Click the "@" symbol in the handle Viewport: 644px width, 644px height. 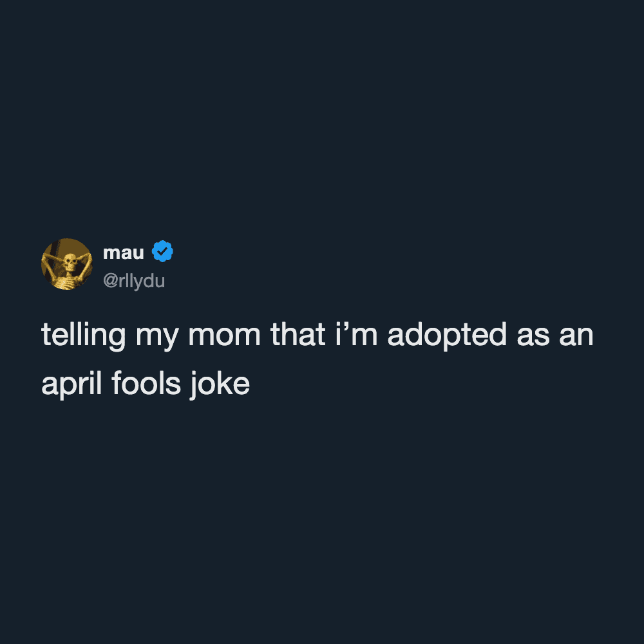point(109,282)
